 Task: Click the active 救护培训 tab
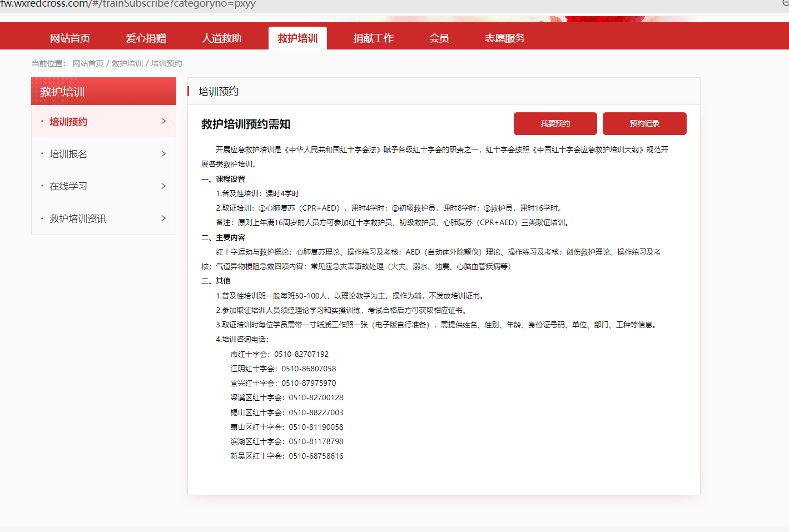coord(297,38)
